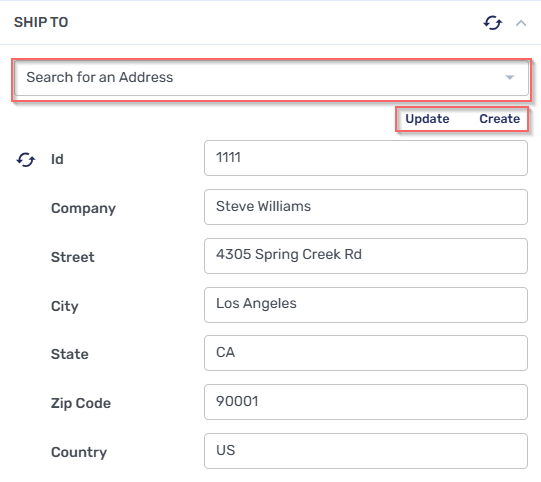Click the Create link
This screenshot has width=541, height=482.
point(499,119)
